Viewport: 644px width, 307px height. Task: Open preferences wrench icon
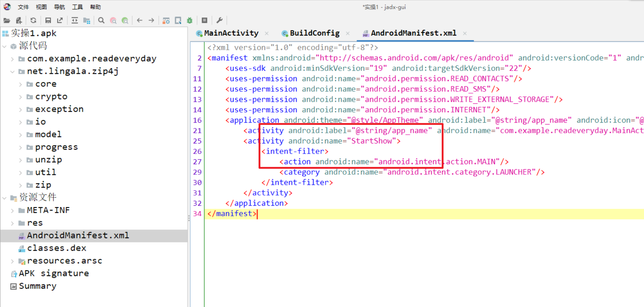(x=219, y=20)
